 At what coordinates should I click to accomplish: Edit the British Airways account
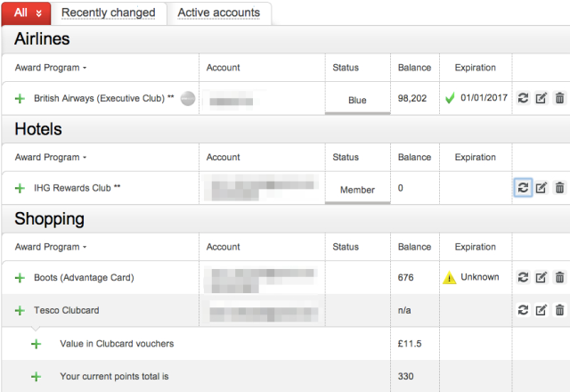[x=541, y=98]
